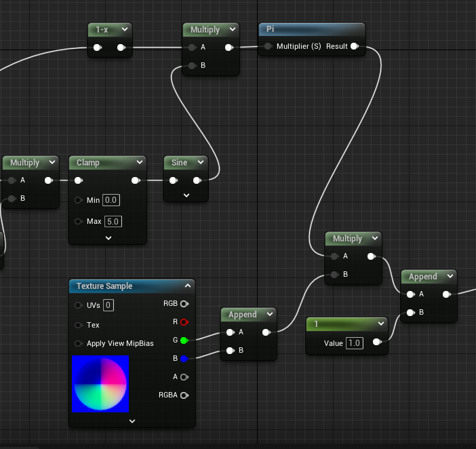Click pin A of Append node beside Texture Sample
Screen dimensions: 476x449
click(231, 332)
